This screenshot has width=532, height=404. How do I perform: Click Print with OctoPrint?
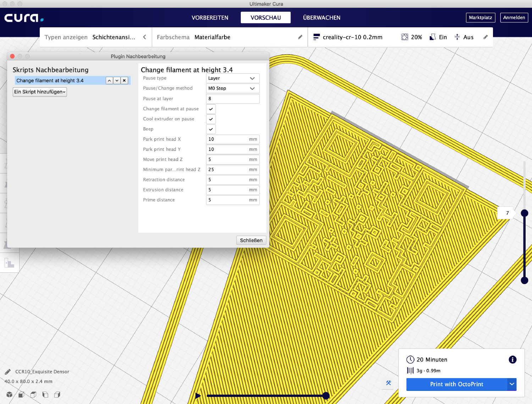(456, 384)
